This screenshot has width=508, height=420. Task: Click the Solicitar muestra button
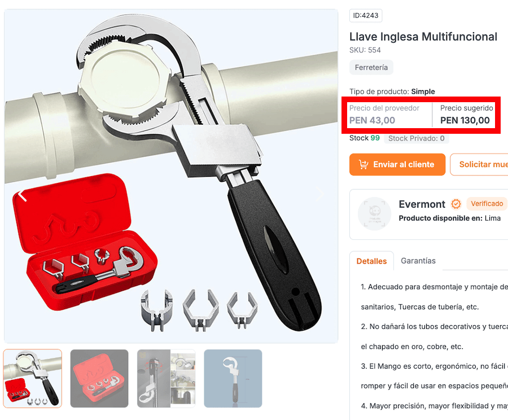(479, 165)
